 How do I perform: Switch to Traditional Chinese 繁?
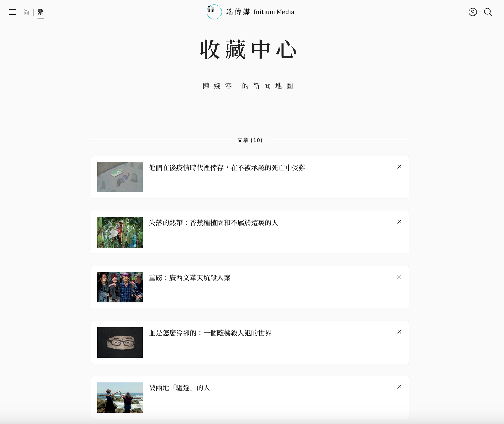pos(41,12)
